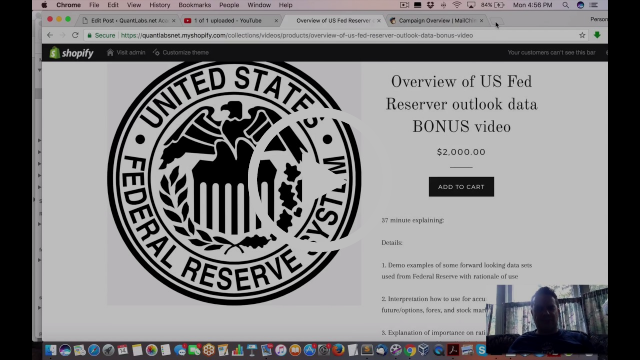640x360 pixels.
Task: Bookmark page with the star icon
Action: coord(582,36)
